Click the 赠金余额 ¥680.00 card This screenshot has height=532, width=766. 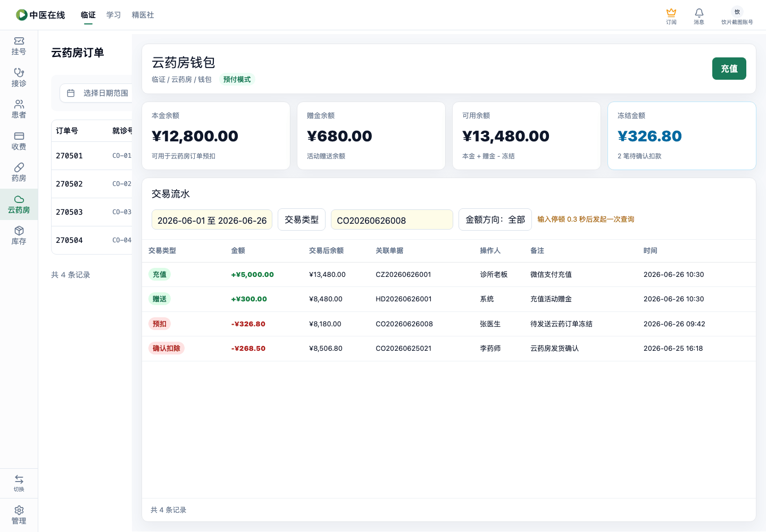tap(371, 136)
